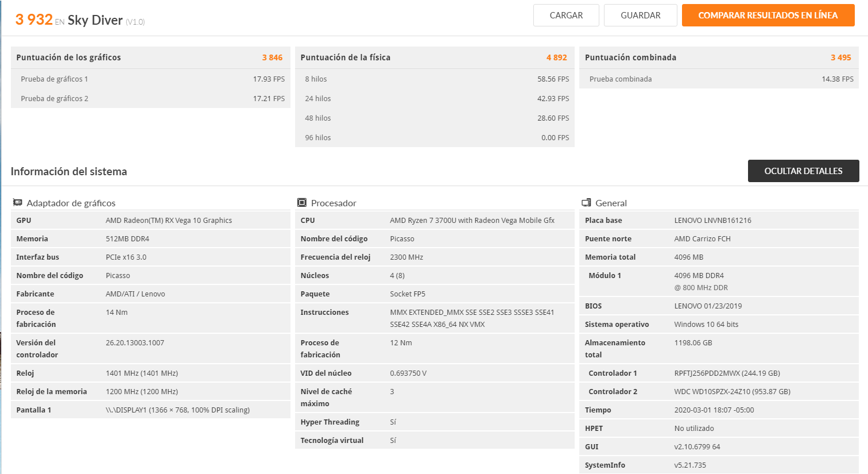The width and height of the screenshot is (868, 474).
Task: Select clock value 1401 MHz (1401 MHz)
Action: click(x=142, y=373)
